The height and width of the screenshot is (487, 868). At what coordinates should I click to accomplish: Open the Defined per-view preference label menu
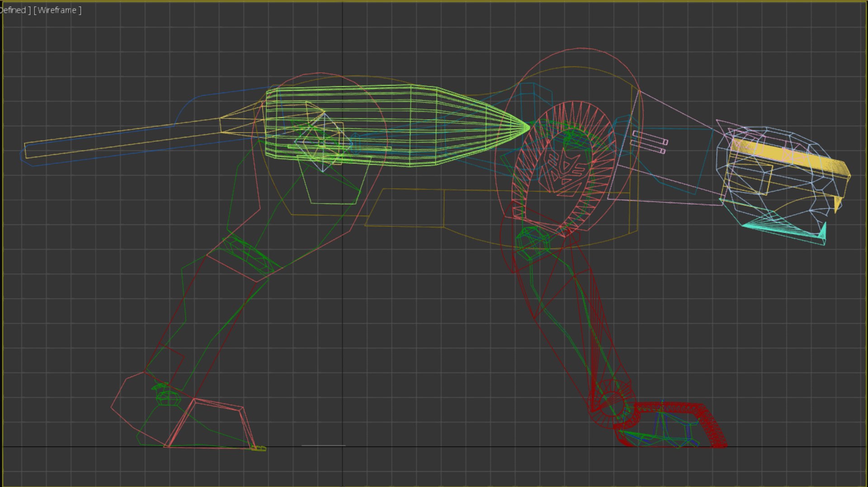(x=14, y=10)
